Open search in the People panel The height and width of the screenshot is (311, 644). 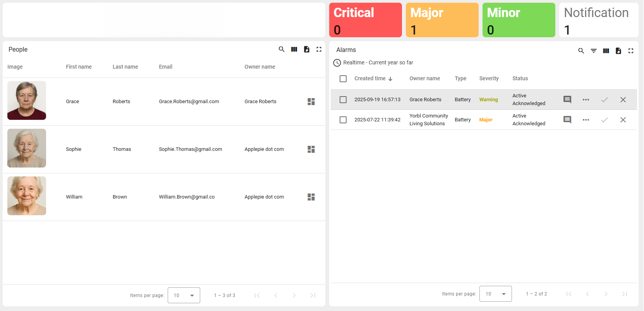click(282, 49)
